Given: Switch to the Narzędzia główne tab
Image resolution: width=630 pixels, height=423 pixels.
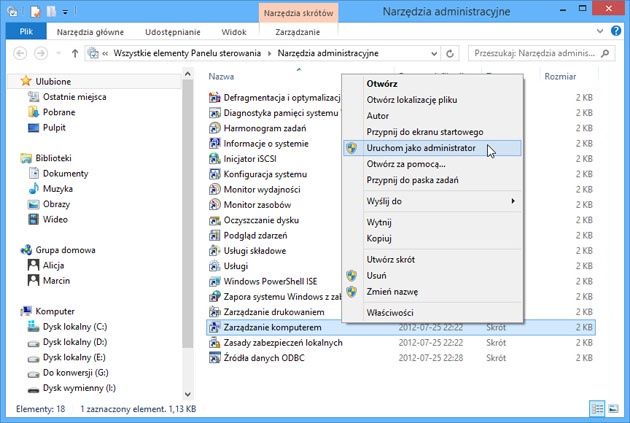Looking at the screenshot, I should [90, 32].
